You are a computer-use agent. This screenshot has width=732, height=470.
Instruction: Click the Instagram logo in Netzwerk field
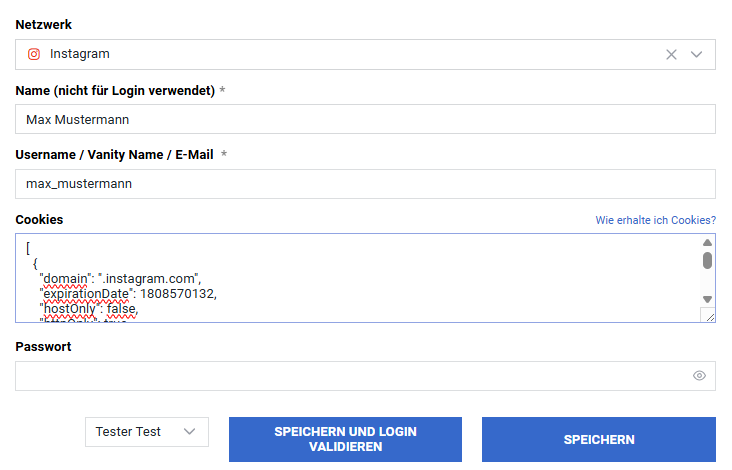[34, 54]
